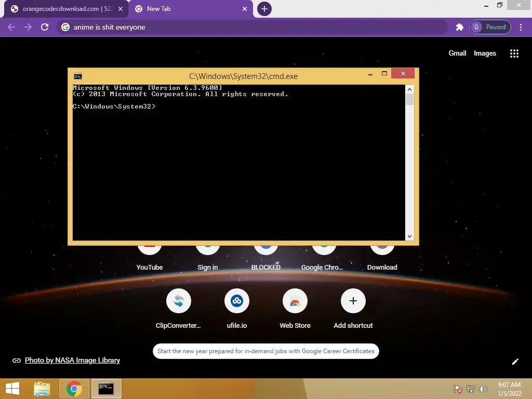The width and height of the screenshot is (532, 399).
Task: Open Action Center flag tray icon
Action: (x=458, y=389)
